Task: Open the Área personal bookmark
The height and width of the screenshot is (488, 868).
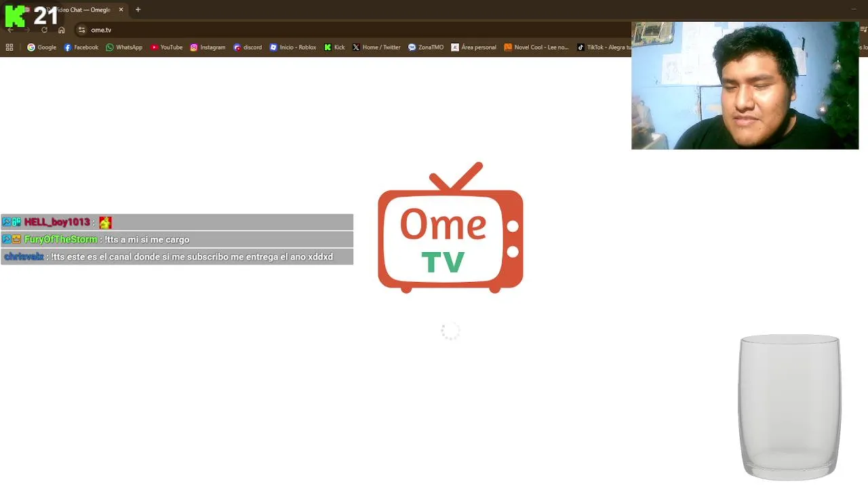Action: click(x=473, y=47)
